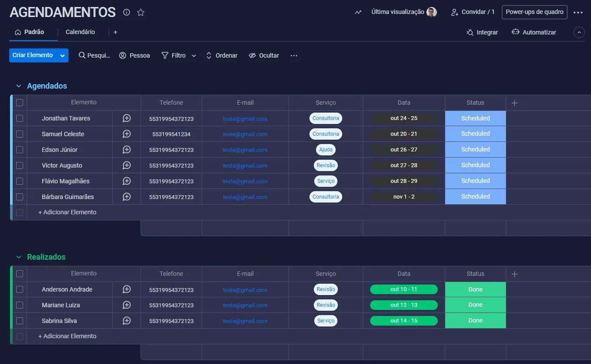Screen dimensions: 591x364
Task: Check the Bárbara Guimarães row checkbox
Action: point(20,197)
